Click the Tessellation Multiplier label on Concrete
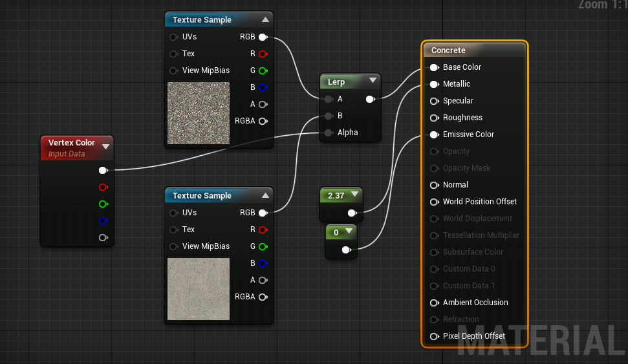Screen dimensions: 628x364 click(x=481, y=235)
